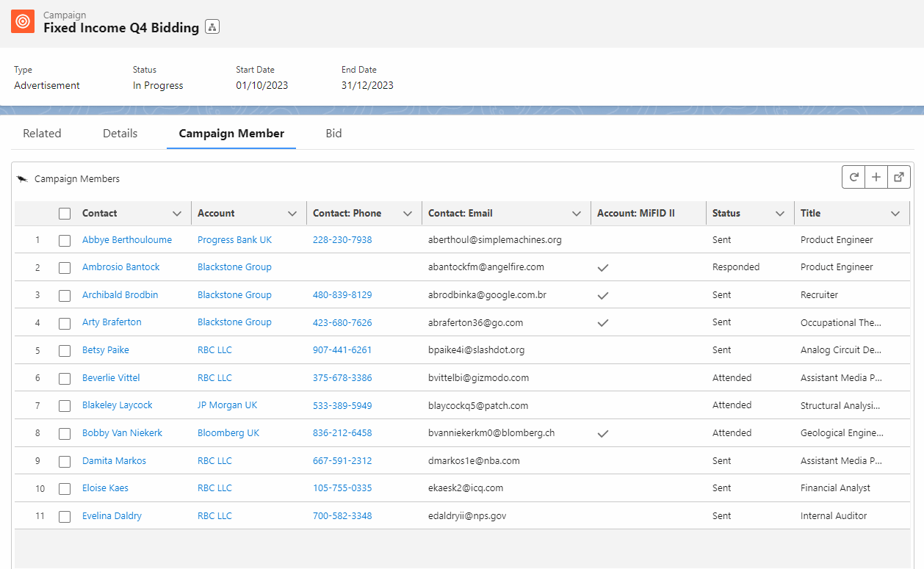Click the Recruiter title cell

pos(819,294)
